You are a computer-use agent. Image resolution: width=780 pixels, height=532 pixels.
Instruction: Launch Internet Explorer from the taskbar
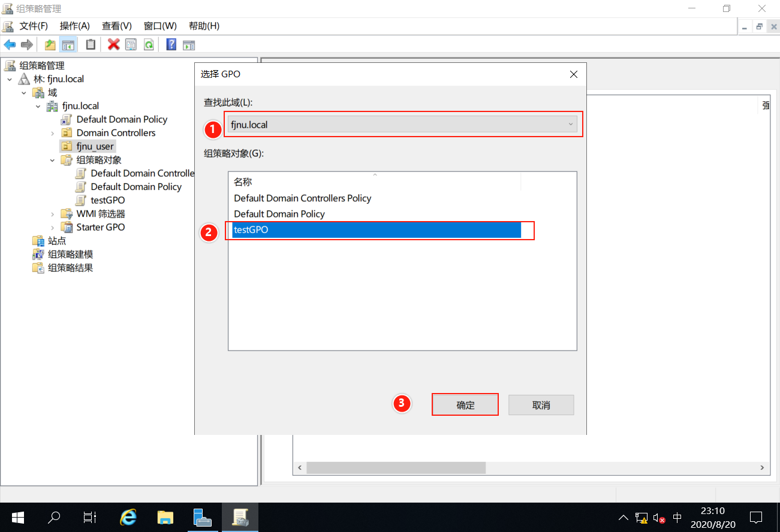128,517
